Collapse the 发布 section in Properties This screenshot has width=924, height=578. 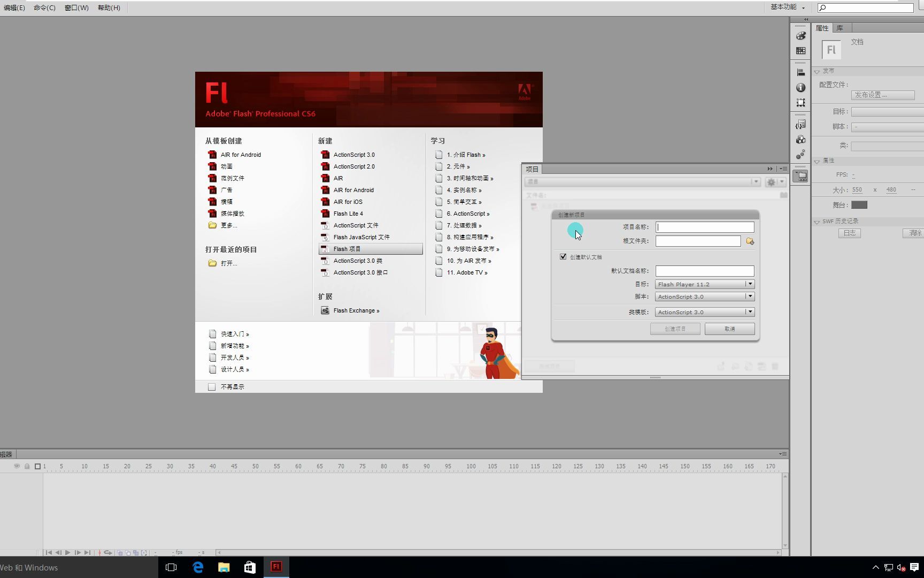pyautogui.click(x=817, y=71)
